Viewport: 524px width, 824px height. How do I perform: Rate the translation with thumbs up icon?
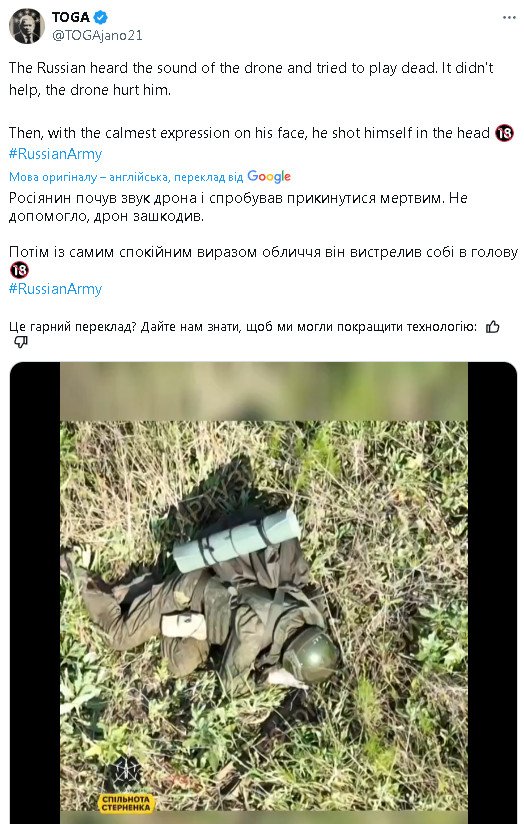tap(492, 327)
